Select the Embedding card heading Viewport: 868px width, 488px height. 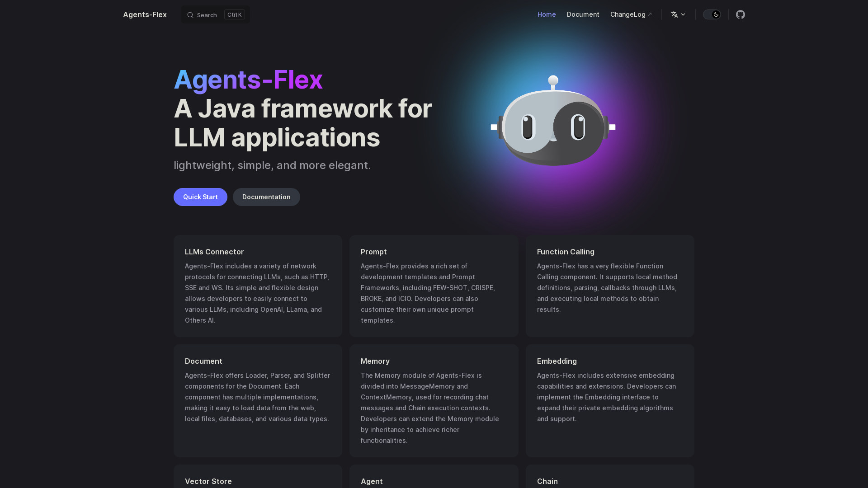[x=557, y=361]
